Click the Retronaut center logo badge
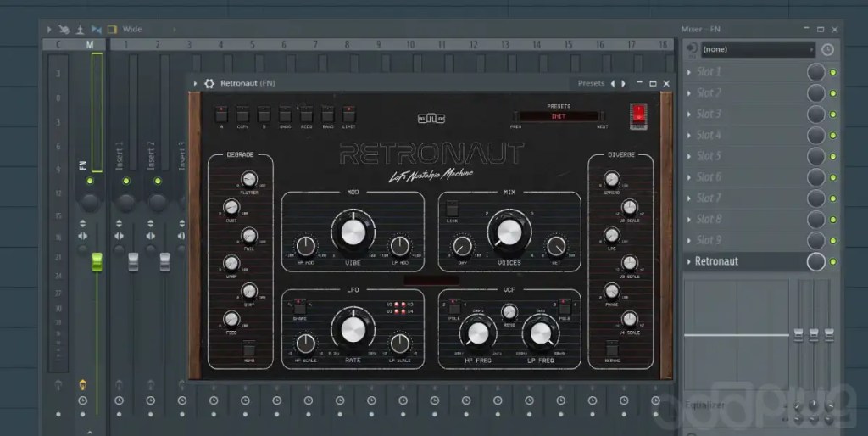The height and width of the screenshot is (436, 868). 431,119
